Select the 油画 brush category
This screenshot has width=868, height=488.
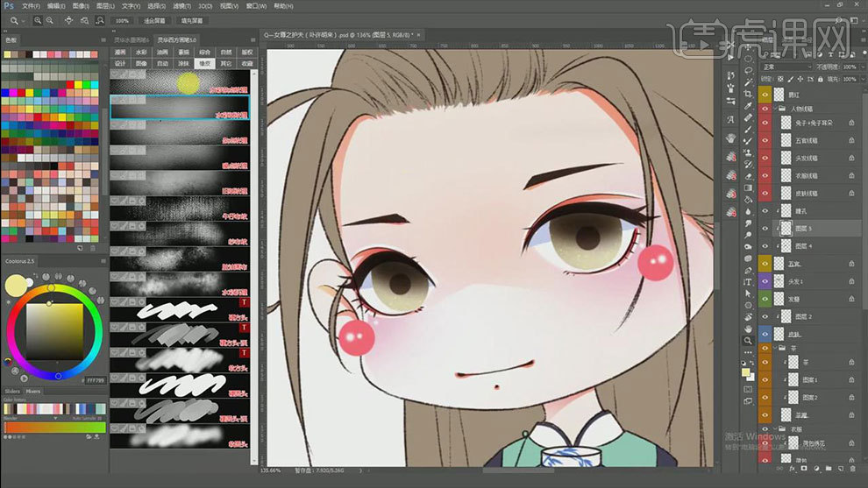pyautogui.click(x=162, y=52)
